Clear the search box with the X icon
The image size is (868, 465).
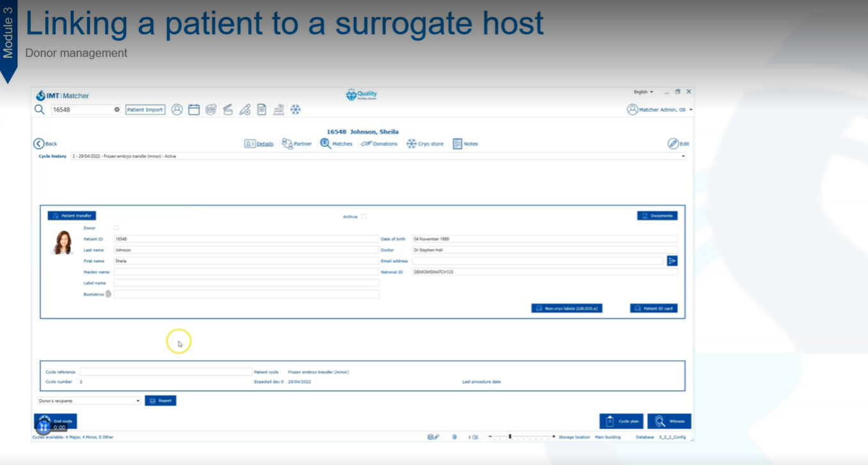tap(117, 110)
